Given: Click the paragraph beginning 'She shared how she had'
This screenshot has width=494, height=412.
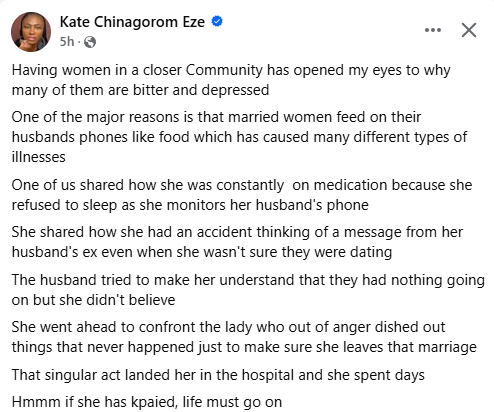Looking at the screenshot, I should click(237, 242).
